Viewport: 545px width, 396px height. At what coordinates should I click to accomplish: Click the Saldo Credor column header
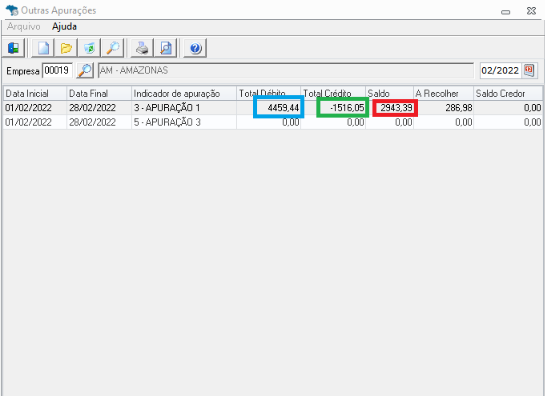508,94
